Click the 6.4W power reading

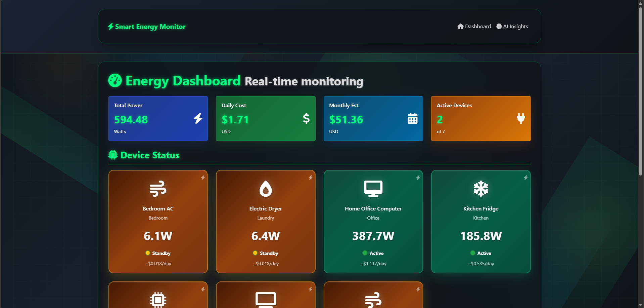(266, 236)
